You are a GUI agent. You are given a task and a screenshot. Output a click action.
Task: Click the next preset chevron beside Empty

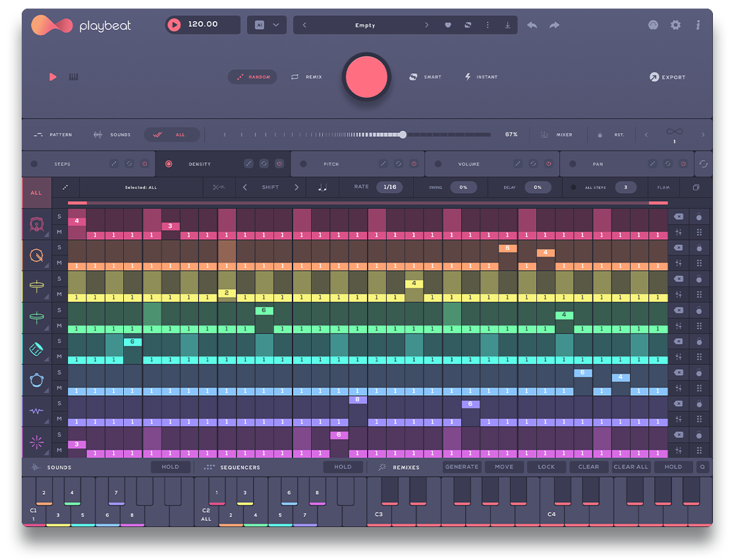426,24
